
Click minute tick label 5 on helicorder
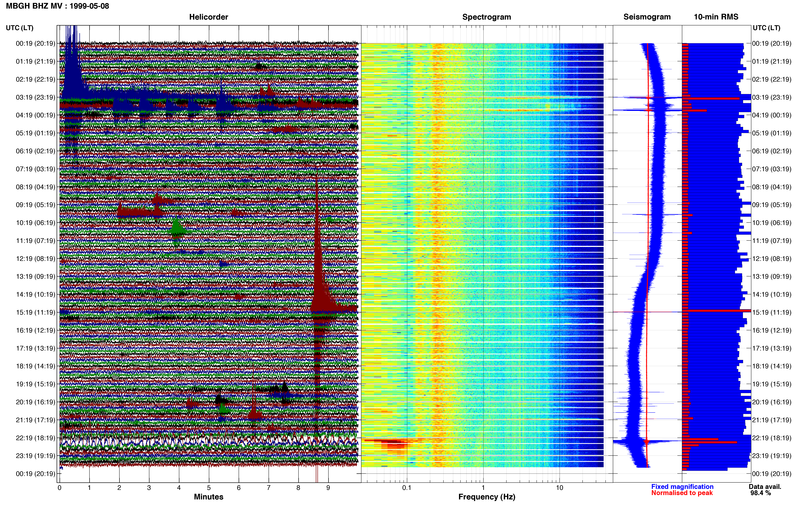[x=209, y=488]
